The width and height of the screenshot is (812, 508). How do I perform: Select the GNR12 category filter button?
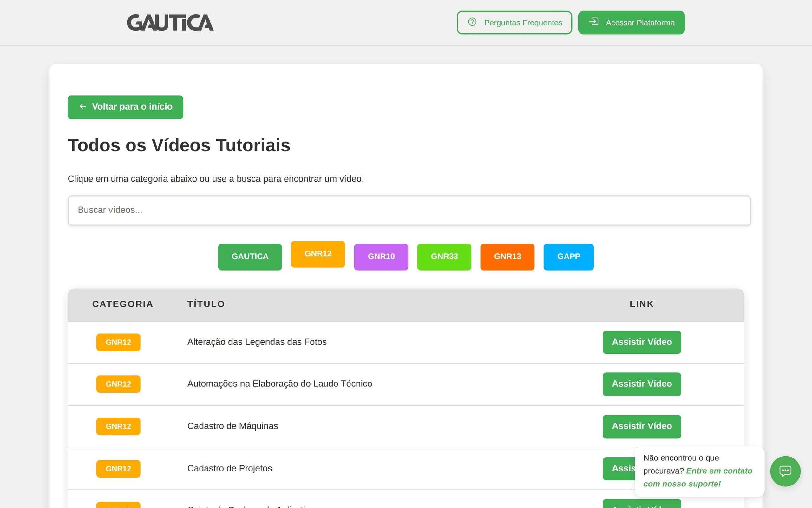(x=318, y=254)
